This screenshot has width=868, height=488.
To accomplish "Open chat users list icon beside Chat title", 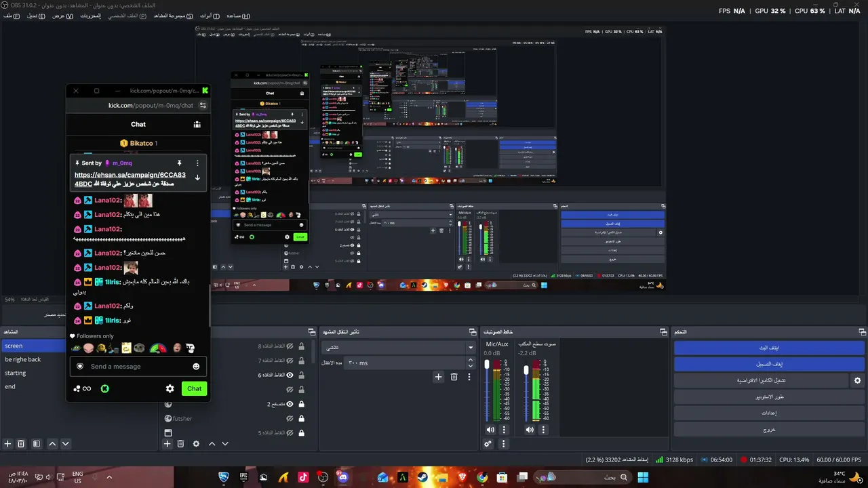I will click(x=197, y=125).
